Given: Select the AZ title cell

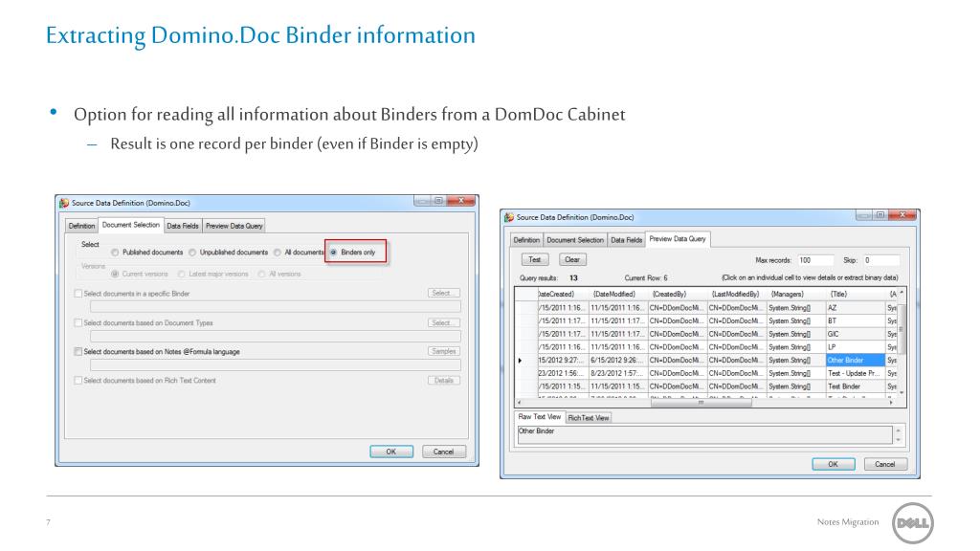Looking at the screenshot, I should 856,308.
